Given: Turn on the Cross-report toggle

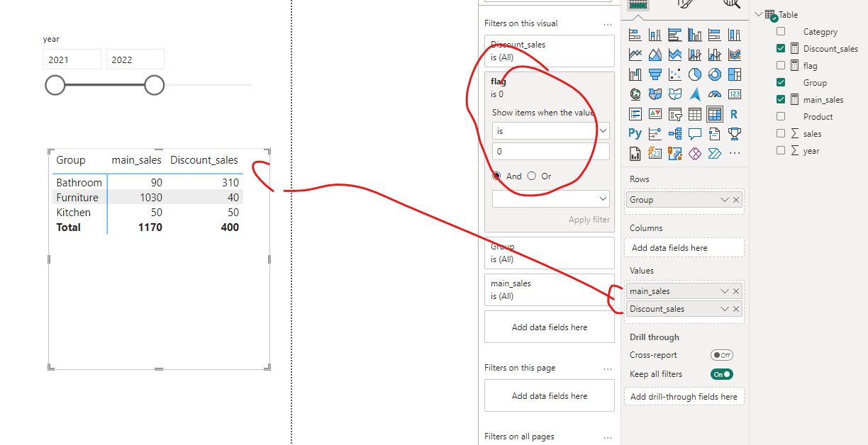Looking at the screenshot, I should (722, 355).
